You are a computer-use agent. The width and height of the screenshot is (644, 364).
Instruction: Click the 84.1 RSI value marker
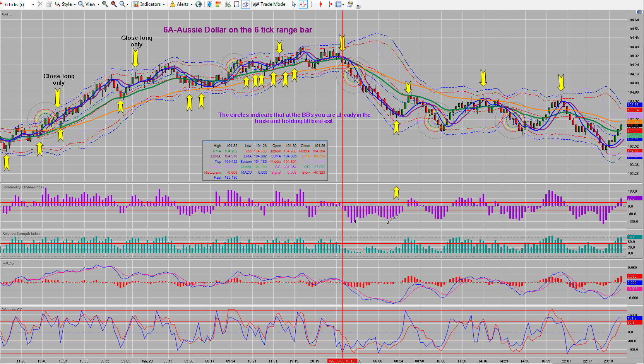tap(635, 237)
